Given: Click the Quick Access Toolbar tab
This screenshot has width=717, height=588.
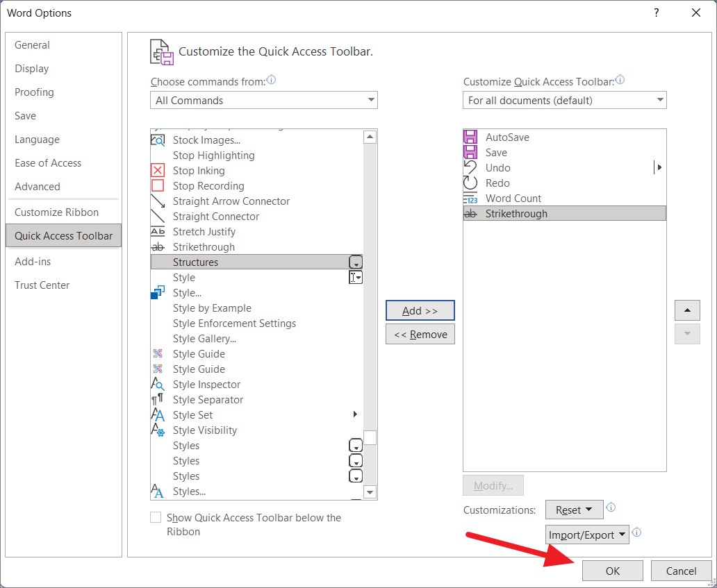Looking at the screenshot, I should [63, 236].
